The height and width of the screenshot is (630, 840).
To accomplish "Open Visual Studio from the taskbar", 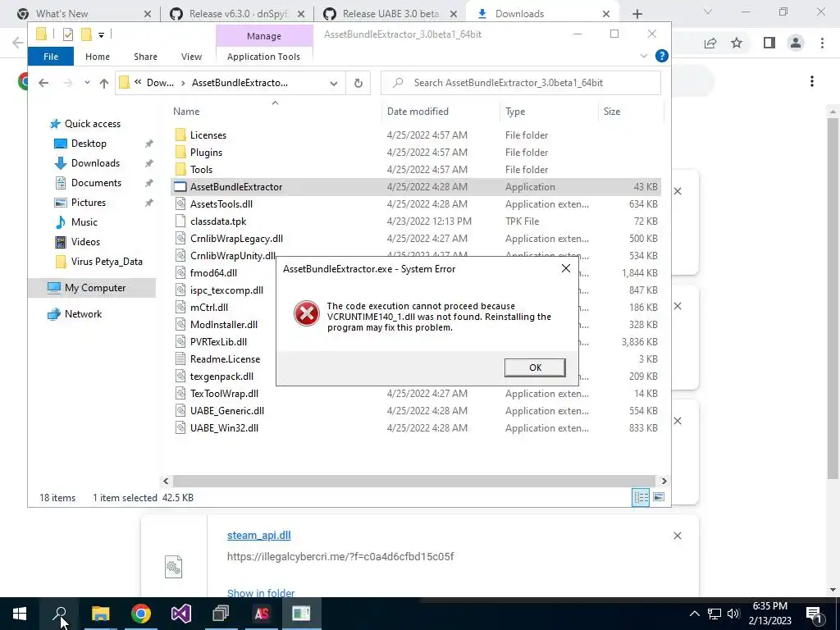I will coord(181,614).
